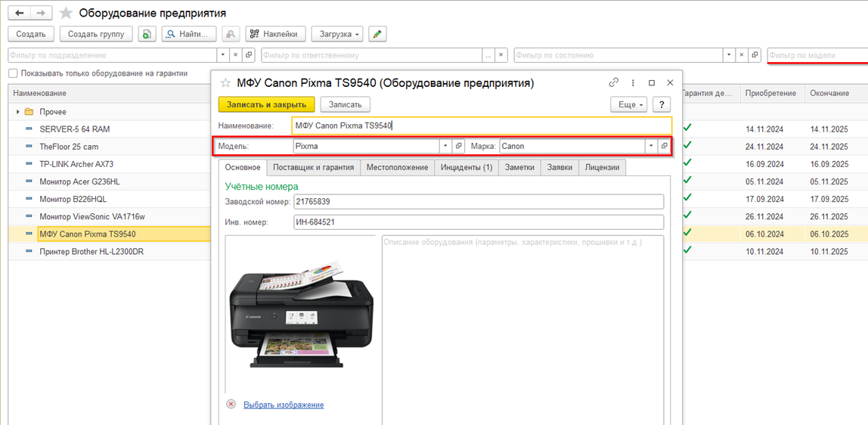Open the Модель dropdown list
This screenshot has width=868, height=425.
click(445, 146)
